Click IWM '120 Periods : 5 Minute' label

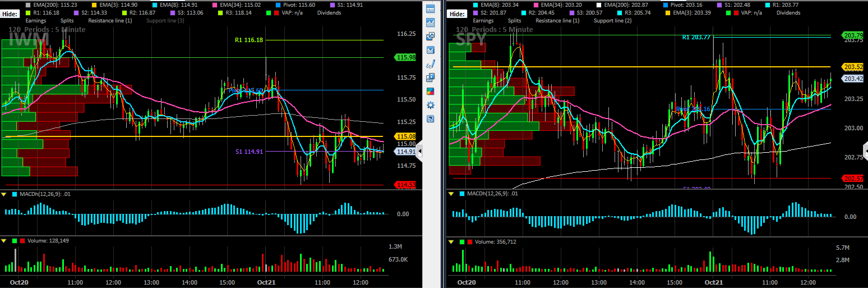[x=47, y=29]
